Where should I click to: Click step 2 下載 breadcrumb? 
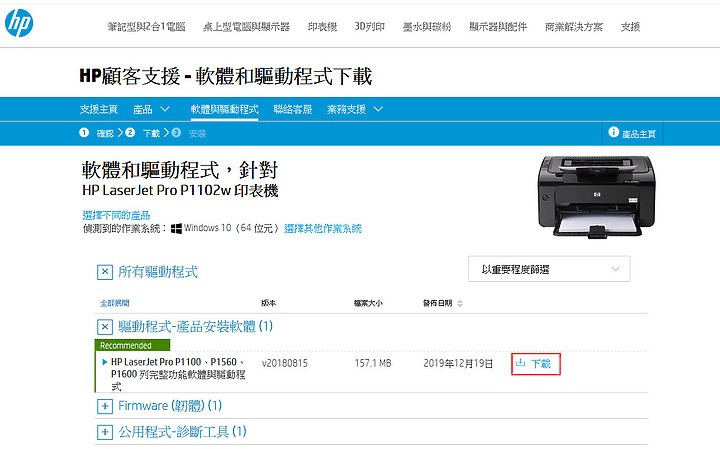pyautogui.click(x=142, y=133)
